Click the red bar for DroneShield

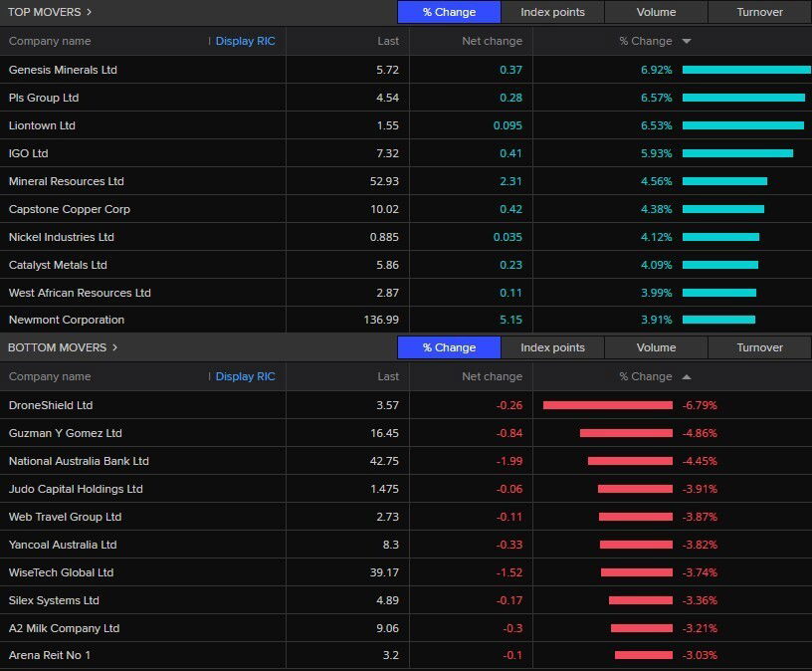tap(607, 405)
